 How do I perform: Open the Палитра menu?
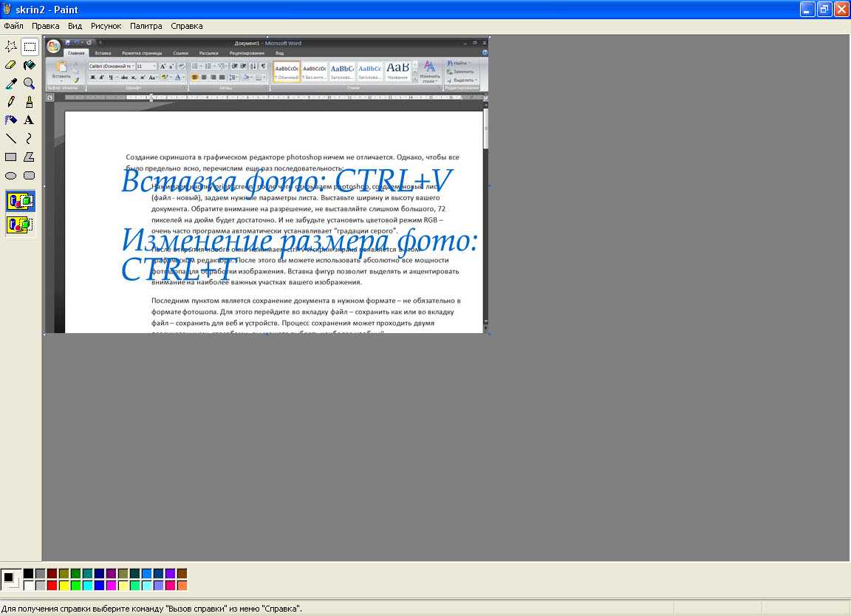[x=146, y=26]
